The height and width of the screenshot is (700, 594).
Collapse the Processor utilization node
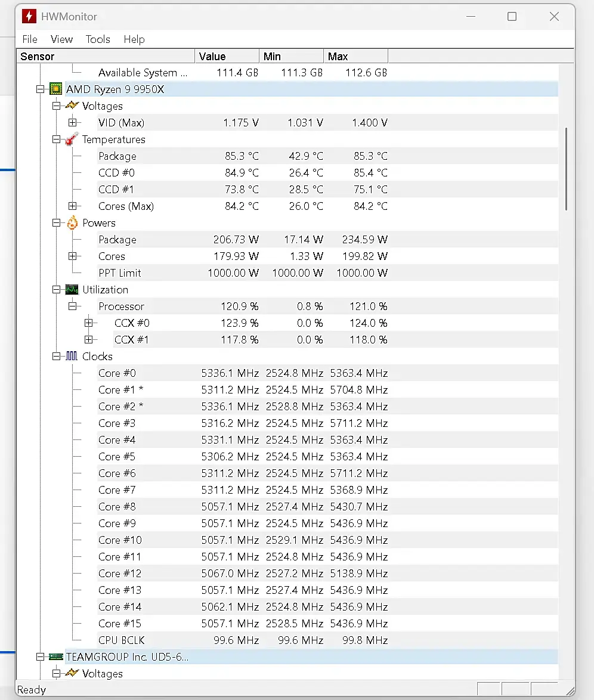click(x=73, y=306)
